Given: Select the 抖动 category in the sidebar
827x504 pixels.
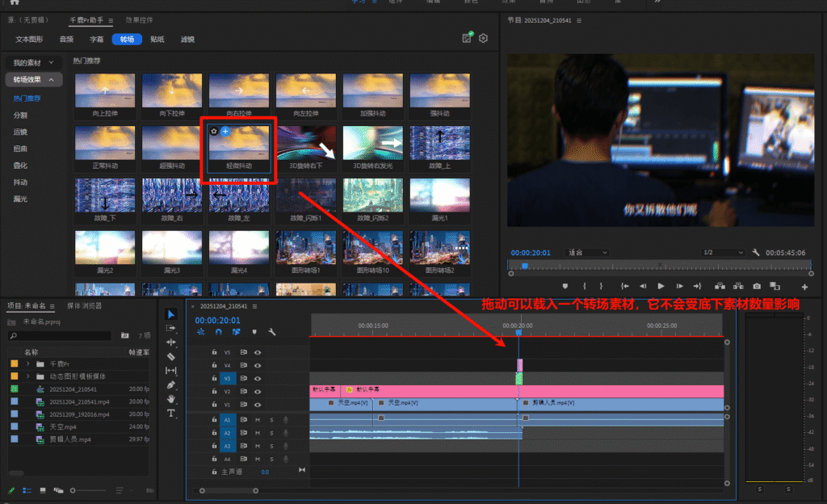Looking at the screenshot, I should coord(20,182).
